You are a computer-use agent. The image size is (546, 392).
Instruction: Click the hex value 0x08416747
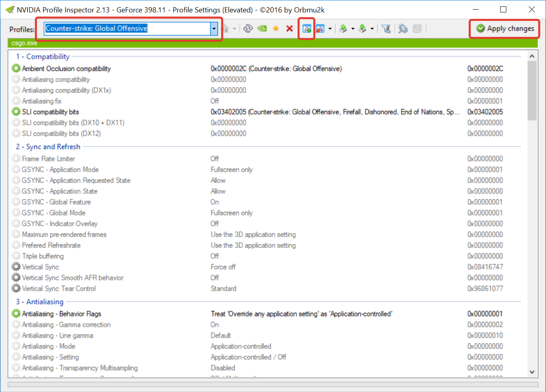485,267
